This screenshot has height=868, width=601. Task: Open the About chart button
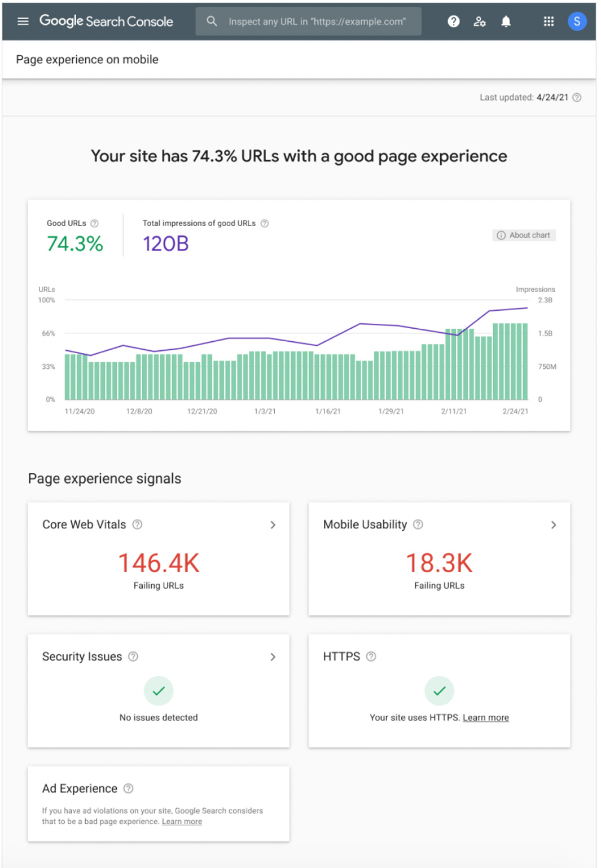(524, 235)
